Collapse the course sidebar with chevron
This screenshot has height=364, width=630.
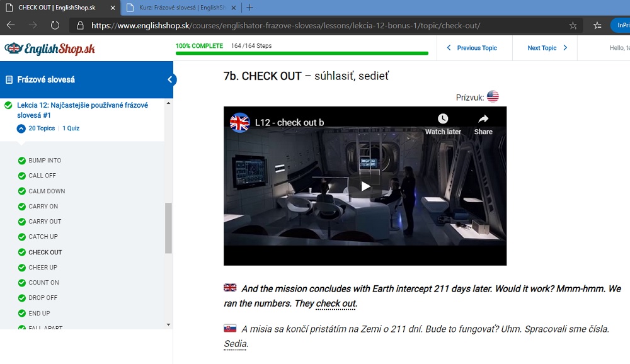click(170, 80)
